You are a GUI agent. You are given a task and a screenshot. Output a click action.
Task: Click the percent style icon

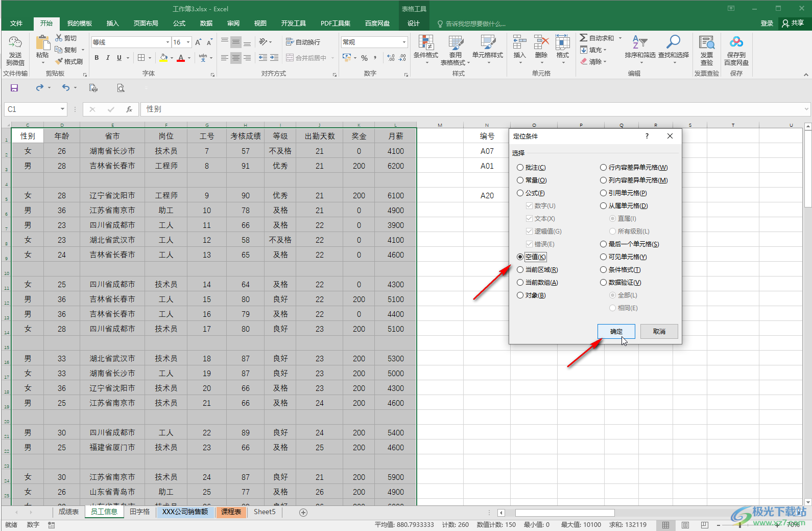point(364,58)
